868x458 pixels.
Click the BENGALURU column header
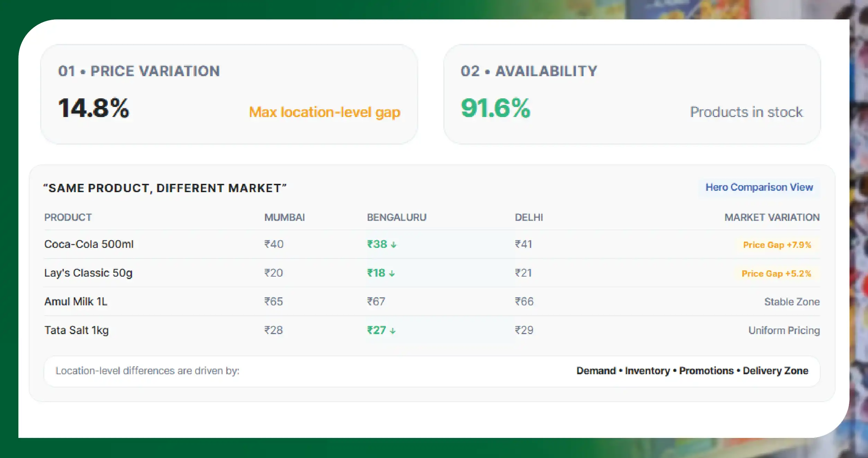click(x=397, y=217)
